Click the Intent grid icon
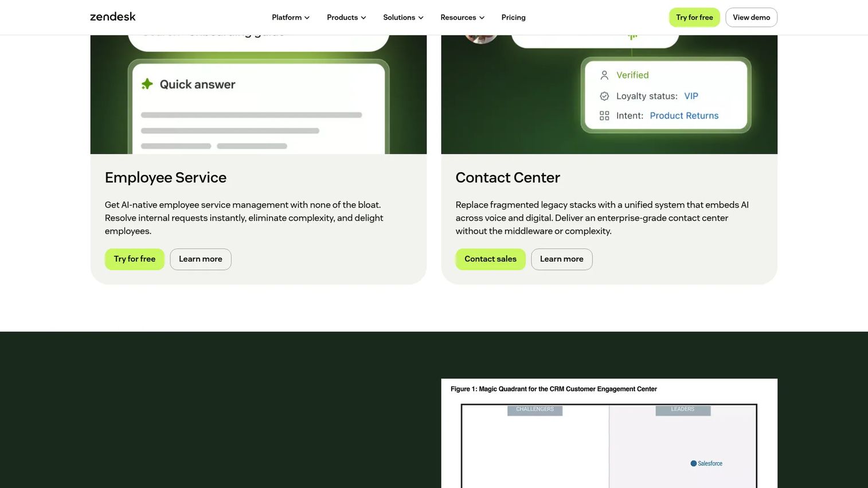 point(604,116)
